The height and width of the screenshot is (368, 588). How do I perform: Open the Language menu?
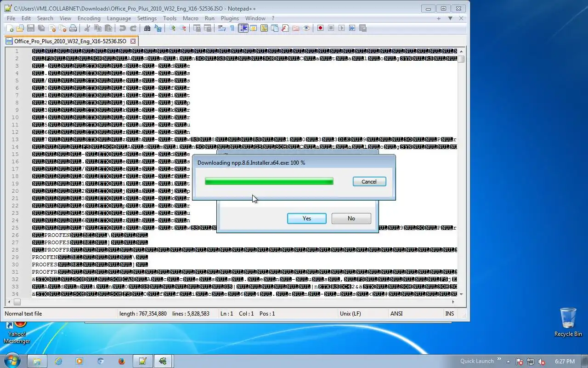click(x=119, y=18)
